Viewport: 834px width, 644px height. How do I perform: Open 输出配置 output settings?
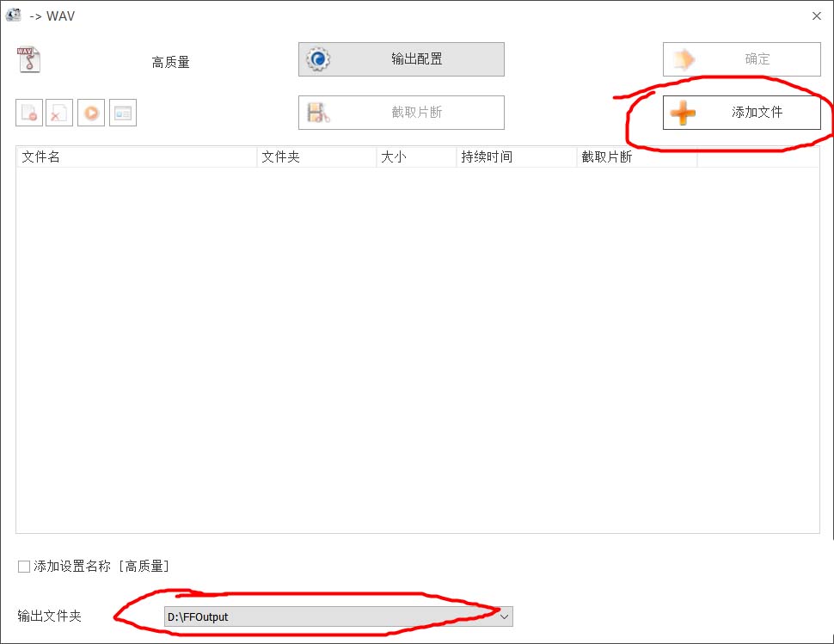click(x=401, y=59)
